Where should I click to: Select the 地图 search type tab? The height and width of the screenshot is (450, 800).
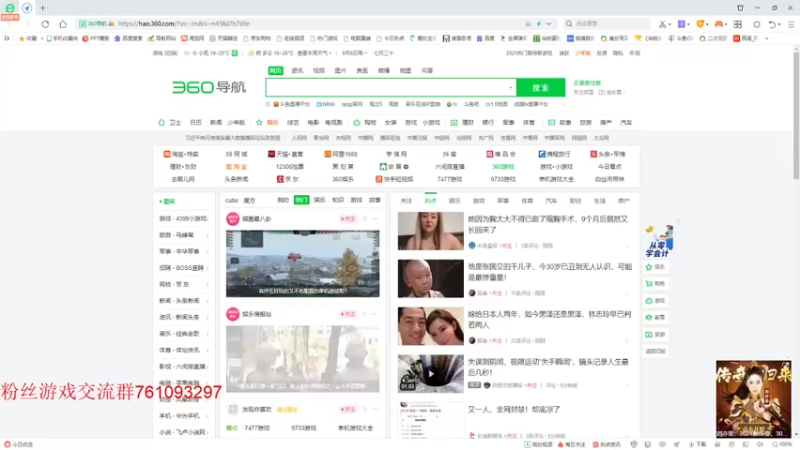click(405, 70)
